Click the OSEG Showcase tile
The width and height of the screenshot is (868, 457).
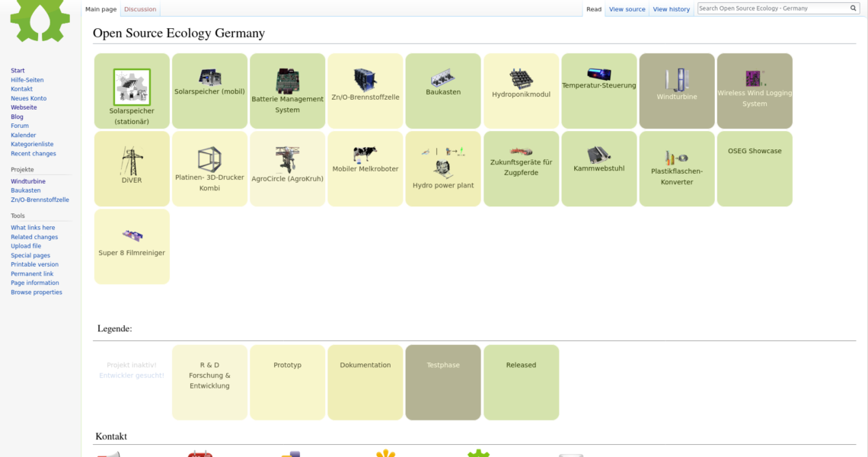(754, 151)
